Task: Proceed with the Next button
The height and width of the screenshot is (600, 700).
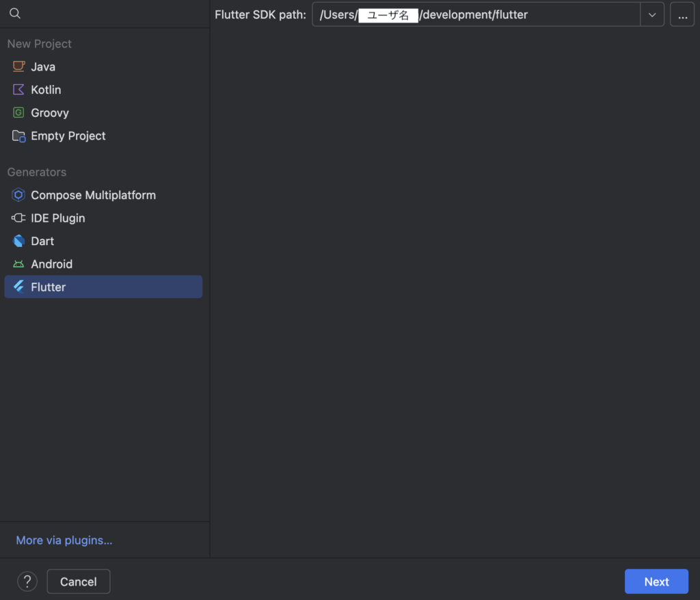Action: (x=656, y=582)
